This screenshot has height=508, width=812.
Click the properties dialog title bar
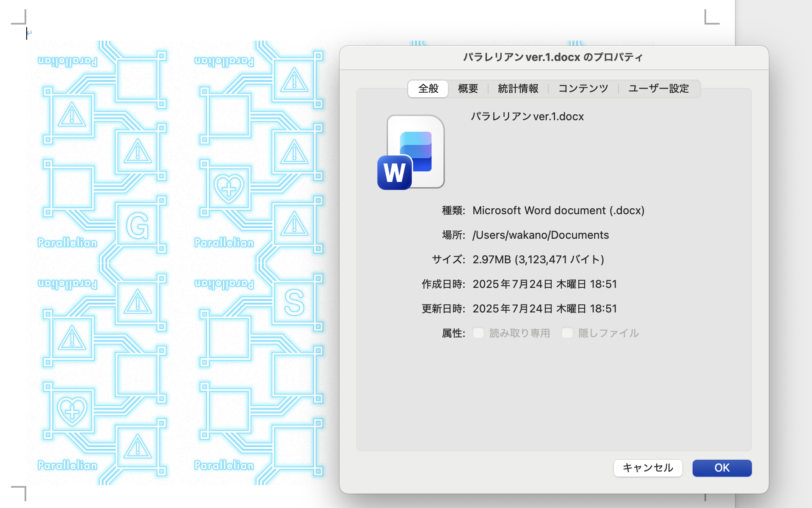[x=553, y=57]
